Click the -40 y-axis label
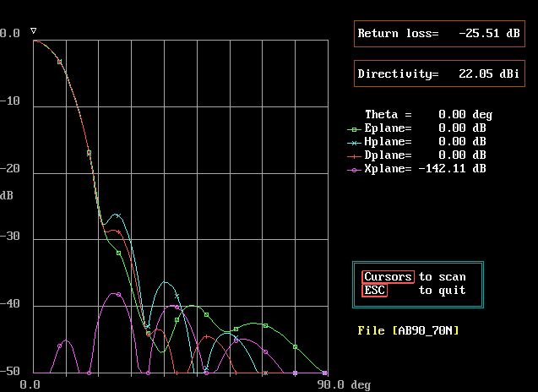Screen dimensions: 538x392 [10, 304]
